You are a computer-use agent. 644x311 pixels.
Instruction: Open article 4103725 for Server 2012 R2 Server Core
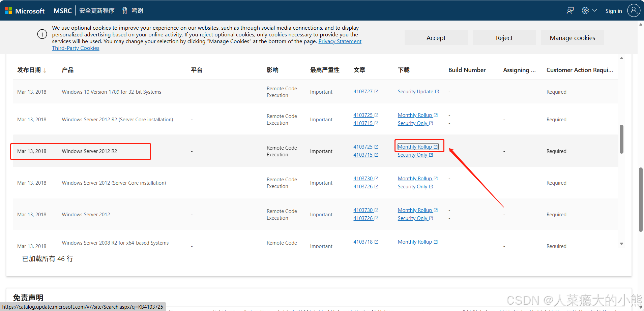coord(366,115)
